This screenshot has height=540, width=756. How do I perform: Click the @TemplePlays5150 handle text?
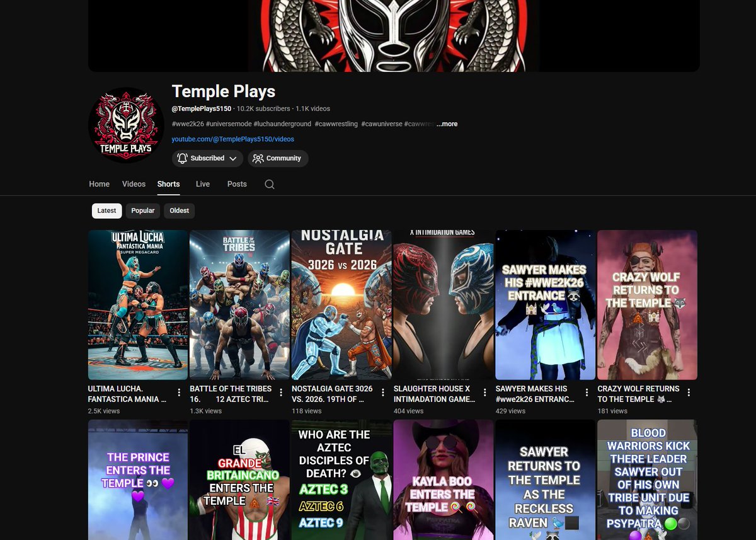(x=202, y=109)
